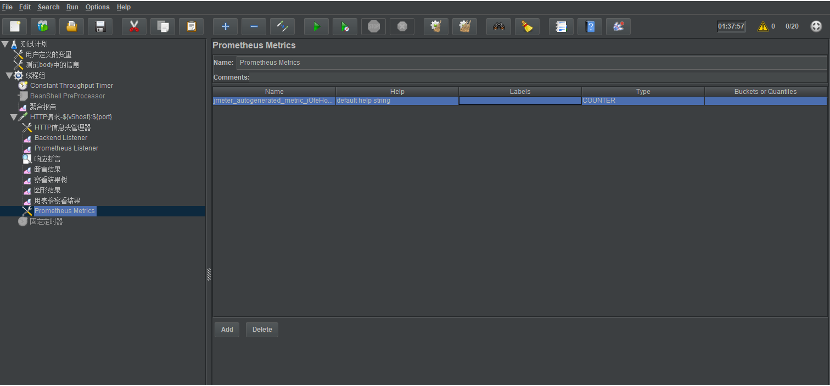The image size is (830, 386).
Task: Click the Toggle enable/disable toolbar icon
Action: coord(283,26)
